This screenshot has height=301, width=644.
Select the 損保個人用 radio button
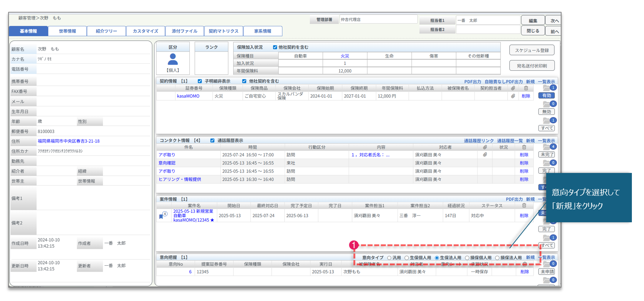click(467, 258)
